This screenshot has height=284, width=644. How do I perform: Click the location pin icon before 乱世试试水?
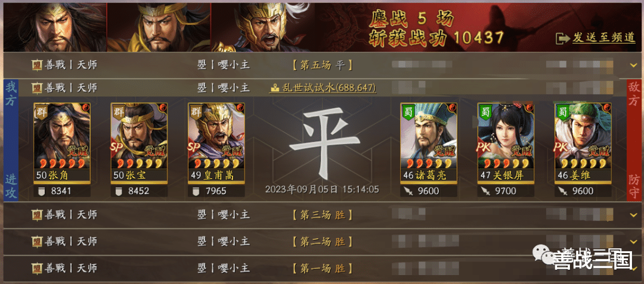(275, 88)
